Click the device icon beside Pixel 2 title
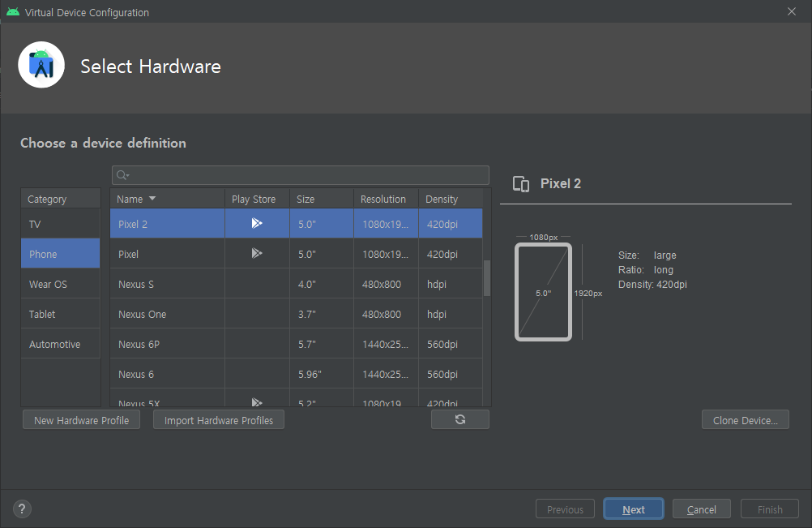 click(521, 184)
